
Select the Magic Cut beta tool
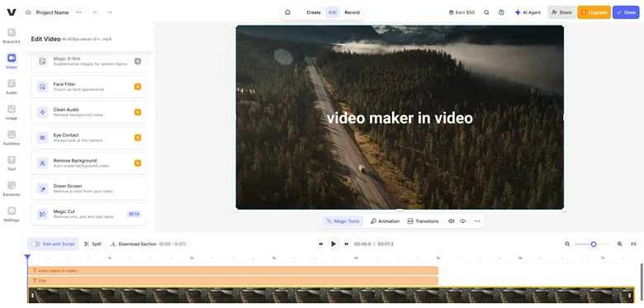(x=88, y=214)
